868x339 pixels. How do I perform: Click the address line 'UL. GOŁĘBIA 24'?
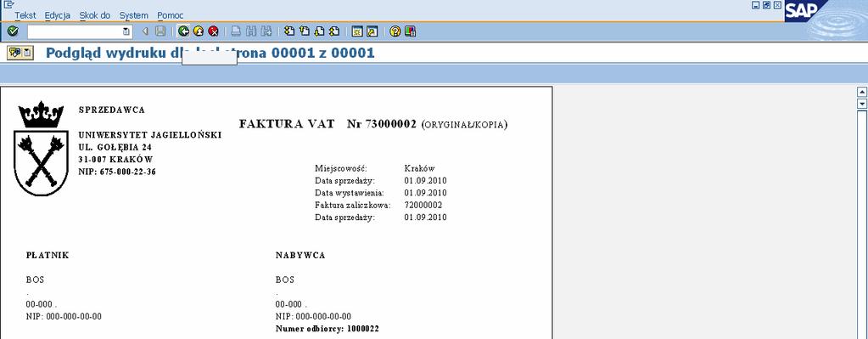(x=115, y=147)
